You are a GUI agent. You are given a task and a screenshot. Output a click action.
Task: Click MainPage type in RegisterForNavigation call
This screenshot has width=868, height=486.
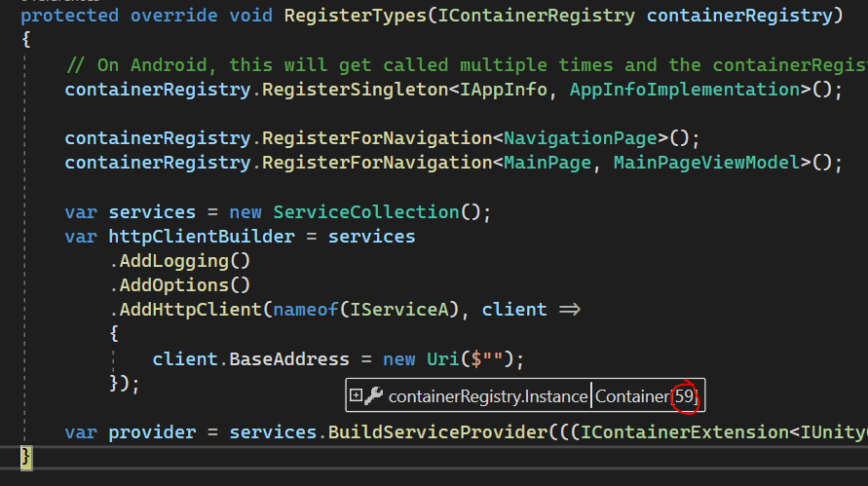tap(547, 163)
